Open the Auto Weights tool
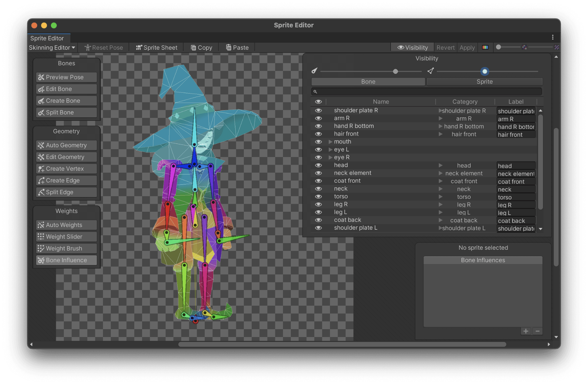The width and height of the screenshot is (588, 385). [66, 225]
